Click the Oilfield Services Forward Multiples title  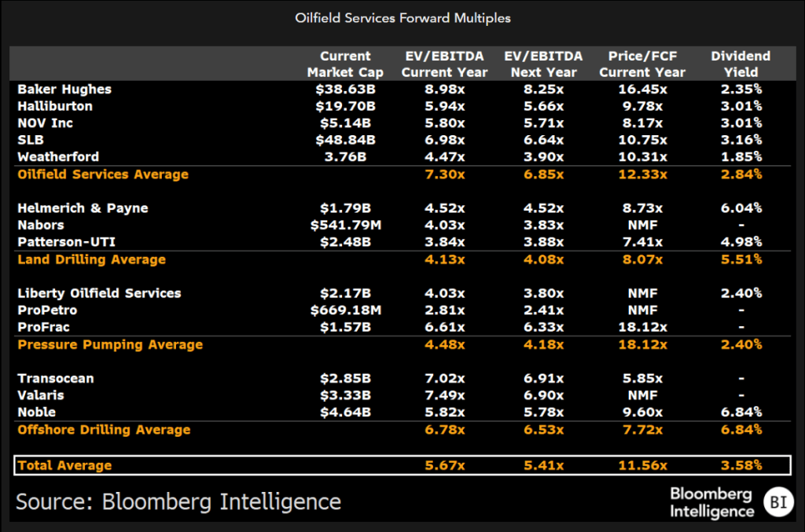tap(402, 17)
